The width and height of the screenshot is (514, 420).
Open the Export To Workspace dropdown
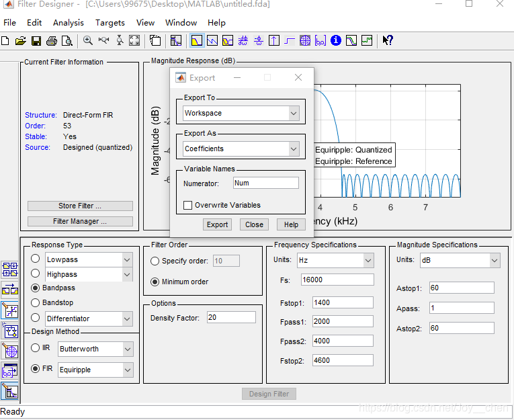click(241, 113)
